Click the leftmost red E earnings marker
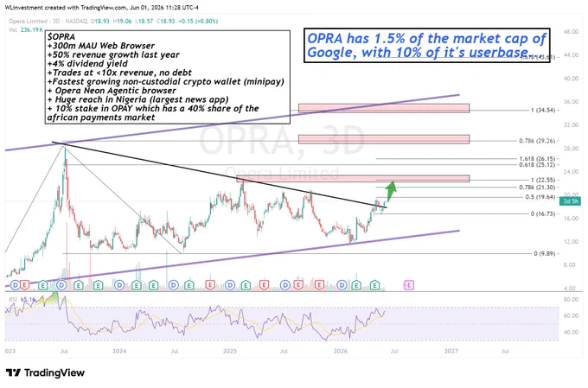 (24, 285)
